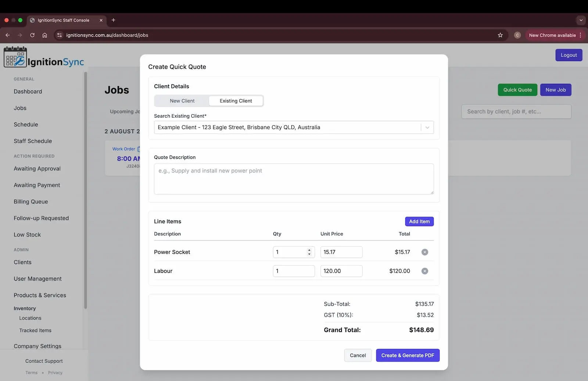Remove the Labour line item
588x381 pixels.
424,271
